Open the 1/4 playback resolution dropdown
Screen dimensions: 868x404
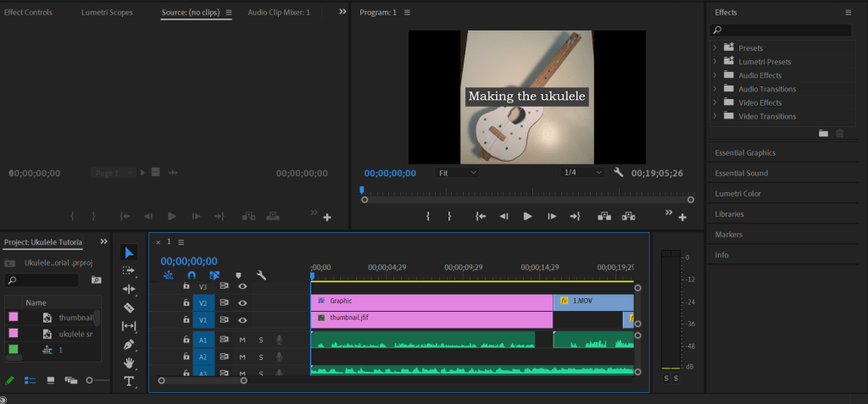tap(583, 173)
